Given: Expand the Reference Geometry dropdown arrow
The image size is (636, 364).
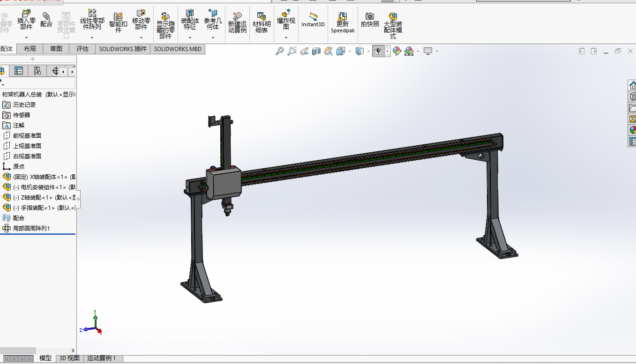Looking at the screenshot, I should click(213, 37).
